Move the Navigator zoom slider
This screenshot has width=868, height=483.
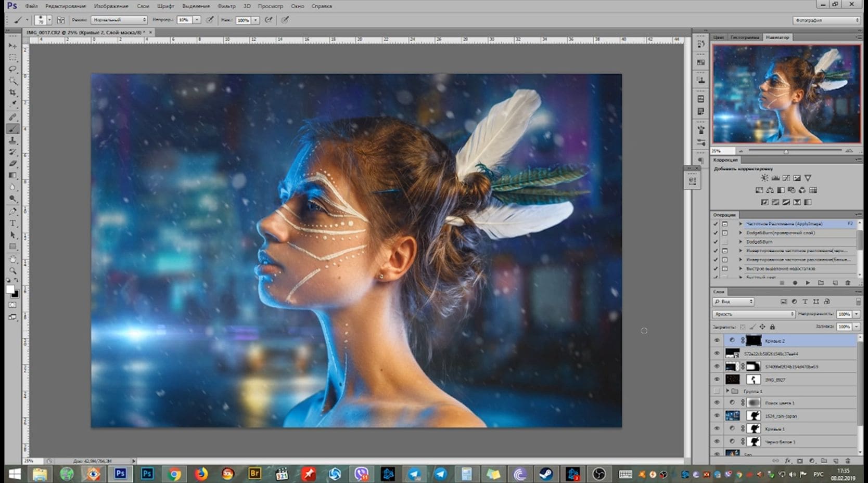click(x=786, y=151)
